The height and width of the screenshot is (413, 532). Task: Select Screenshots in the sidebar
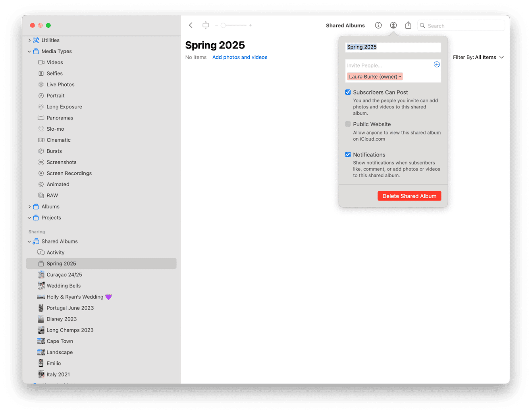click(x=61, y=162)
